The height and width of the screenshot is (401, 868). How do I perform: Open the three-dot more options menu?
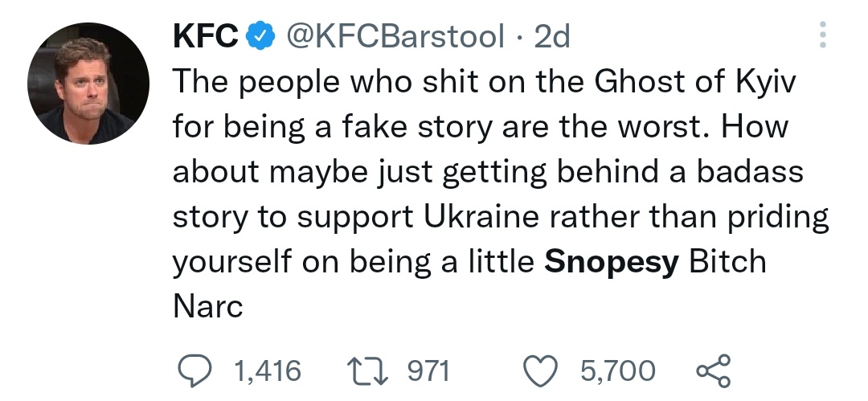[x=822, y=35]
